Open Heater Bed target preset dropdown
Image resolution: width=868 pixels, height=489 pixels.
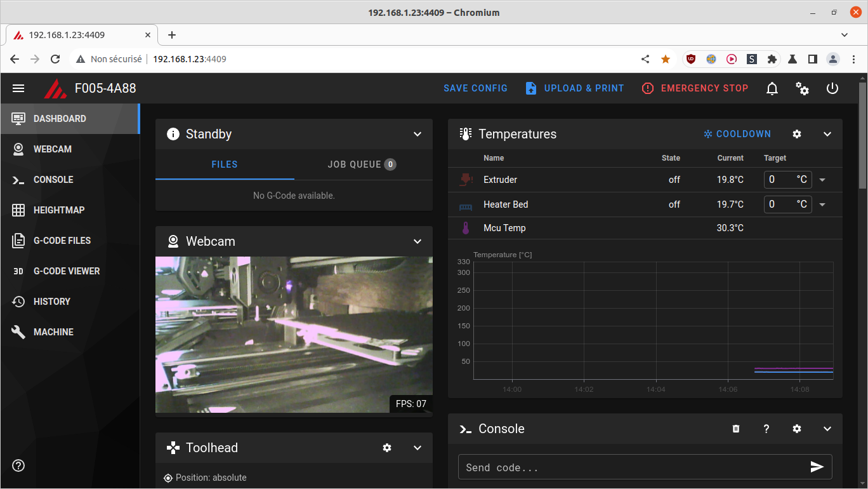(x=822, y=204)
